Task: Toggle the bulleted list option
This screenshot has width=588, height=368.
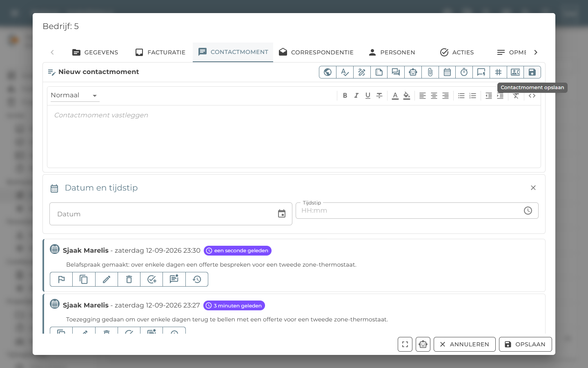Action: (461, 95)
